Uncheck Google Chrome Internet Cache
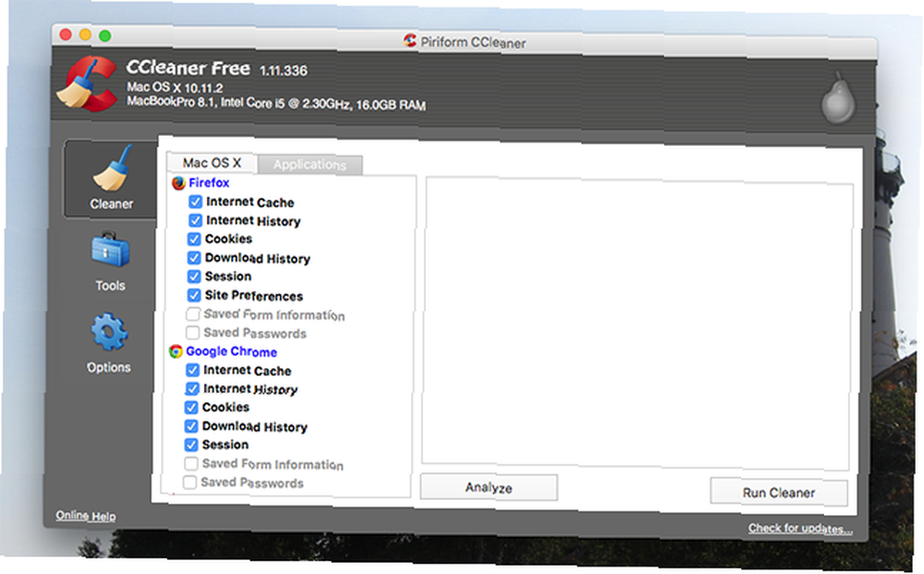Screen dimensions: 924x574 pyautogui.click(x=192, y=370)
